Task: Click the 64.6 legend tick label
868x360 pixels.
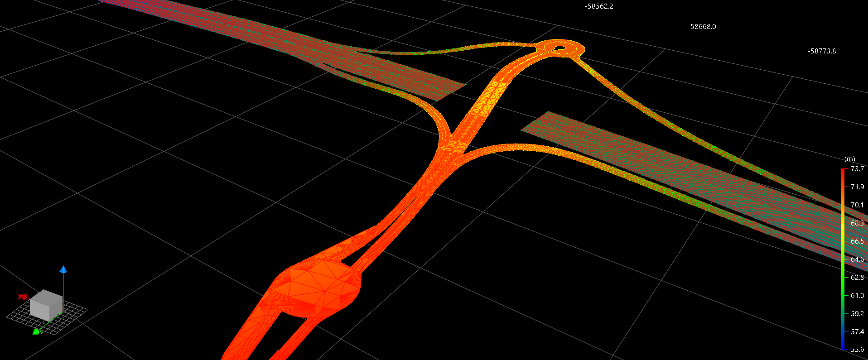Action: tap(857, 259)
